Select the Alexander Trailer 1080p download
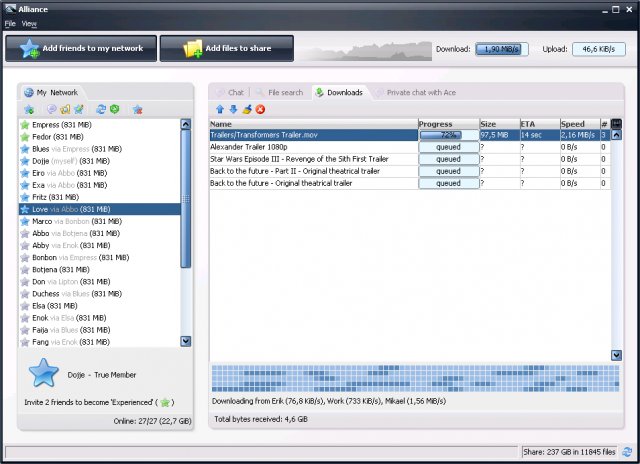 point(410,147)
